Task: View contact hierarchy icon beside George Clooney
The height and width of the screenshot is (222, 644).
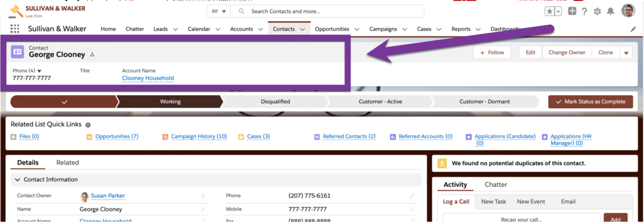Action: (x=92, y=54)
